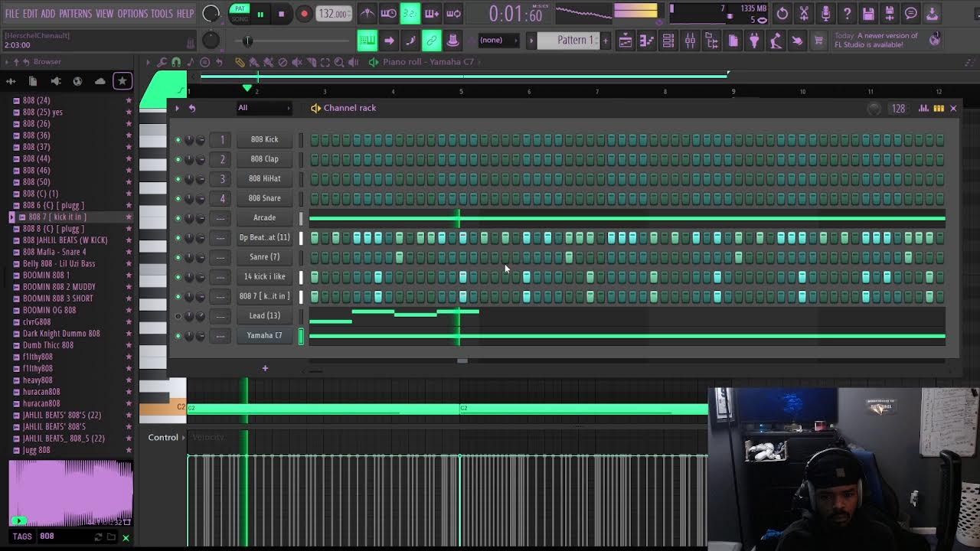Viewport: 980px width, 551px height.
Task: Open the Channel rack options arrow
Action: click(x=177, y=108)
